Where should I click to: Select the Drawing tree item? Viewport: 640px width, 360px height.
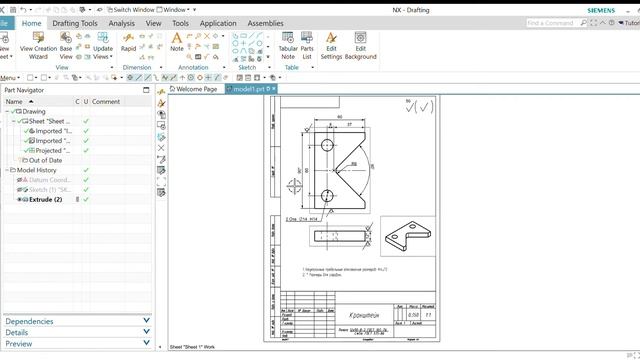[x=33, y=111]
